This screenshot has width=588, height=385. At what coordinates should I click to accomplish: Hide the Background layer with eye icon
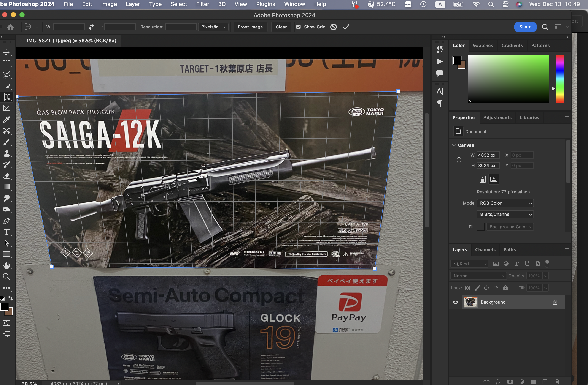(x=455, y=302)
